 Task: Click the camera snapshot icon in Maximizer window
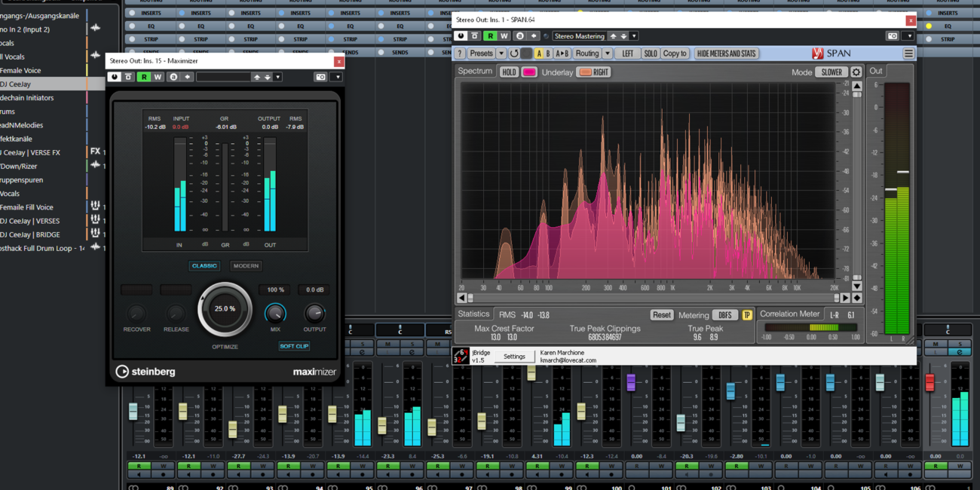[x=320, y=77]
